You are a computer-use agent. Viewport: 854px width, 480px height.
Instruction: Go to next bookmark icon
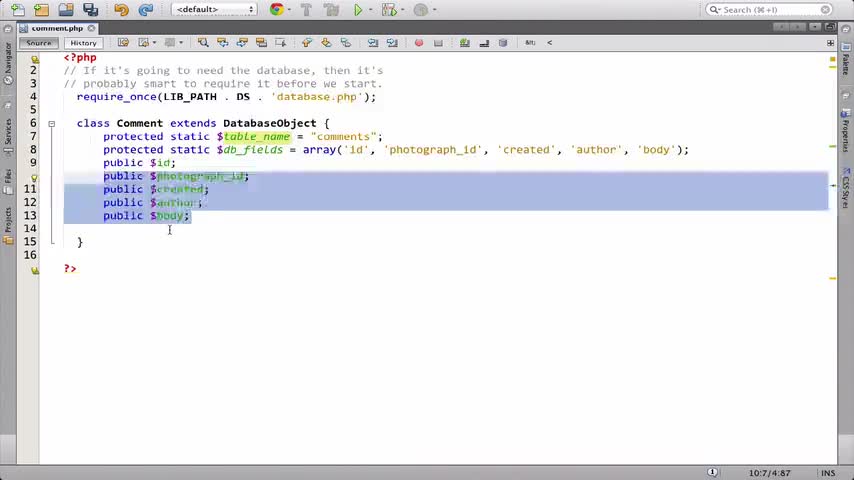tap(326, 42)
